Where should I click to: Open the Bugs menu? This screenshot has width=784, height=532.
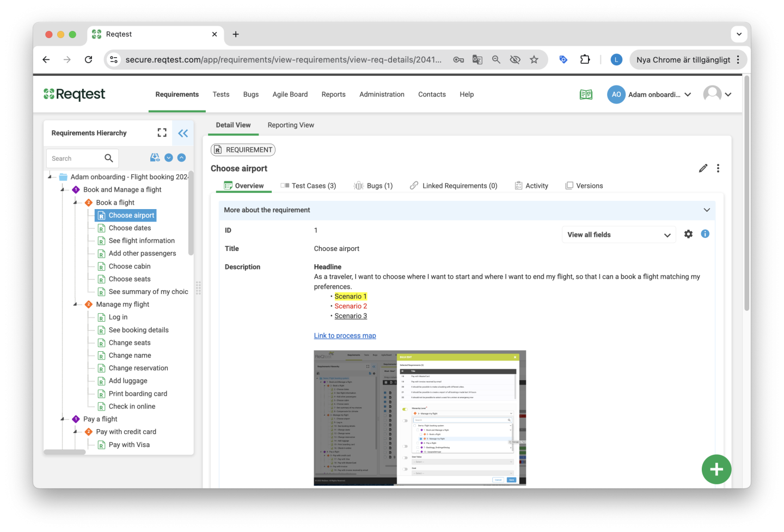[x=251, y=94]
